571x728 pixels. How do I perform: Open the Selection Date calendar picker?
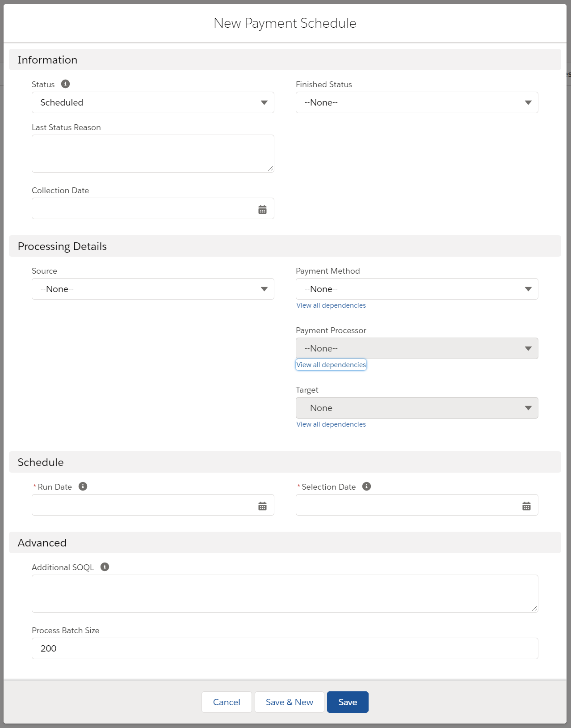pos(526,506)
